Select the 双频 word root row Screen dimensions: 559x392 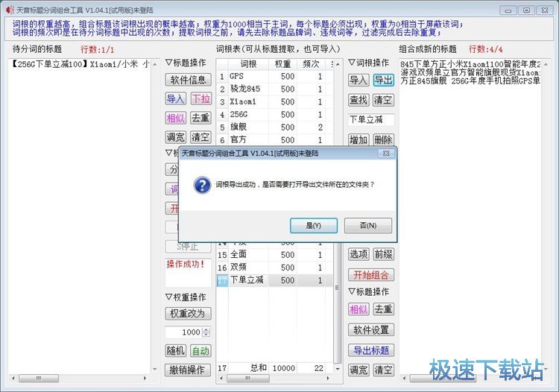tap(275, 268)
